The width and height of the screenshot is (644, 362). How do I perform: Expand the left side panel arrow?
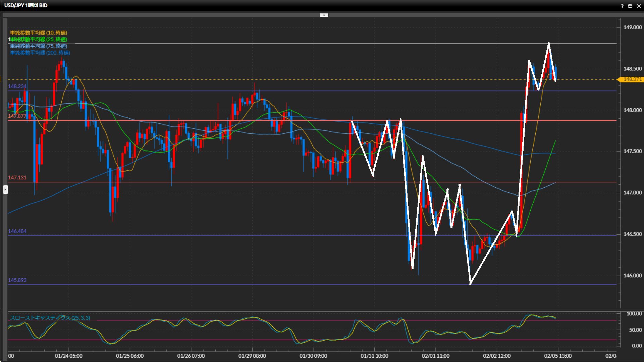click(5, 190)
